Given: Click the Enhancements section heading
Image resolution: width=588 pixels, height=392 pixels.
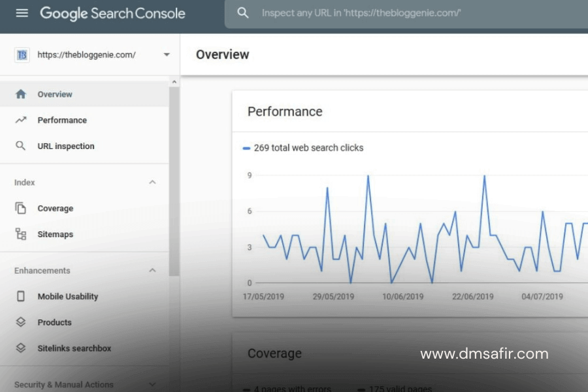Looking at the screenshot, I should click(42, 270).
